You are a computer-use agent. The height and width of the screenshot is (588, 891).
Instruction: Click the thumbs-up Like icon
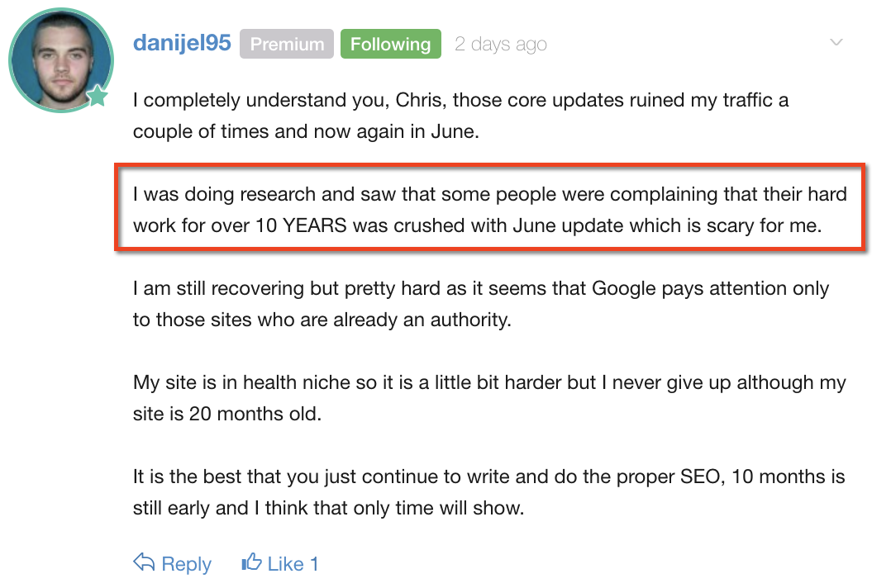[x=251, y=562]
